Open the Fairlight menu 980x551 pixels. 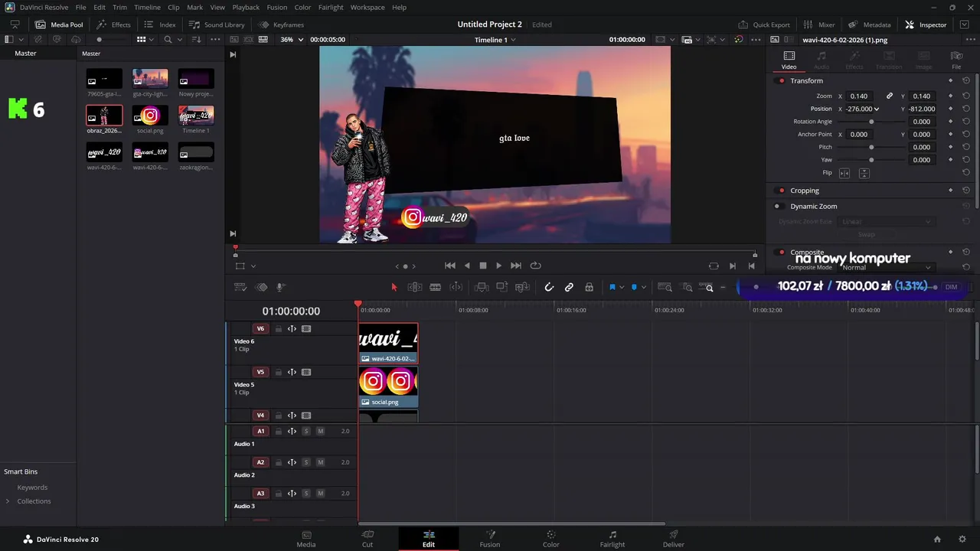click(x=331, y=7)
